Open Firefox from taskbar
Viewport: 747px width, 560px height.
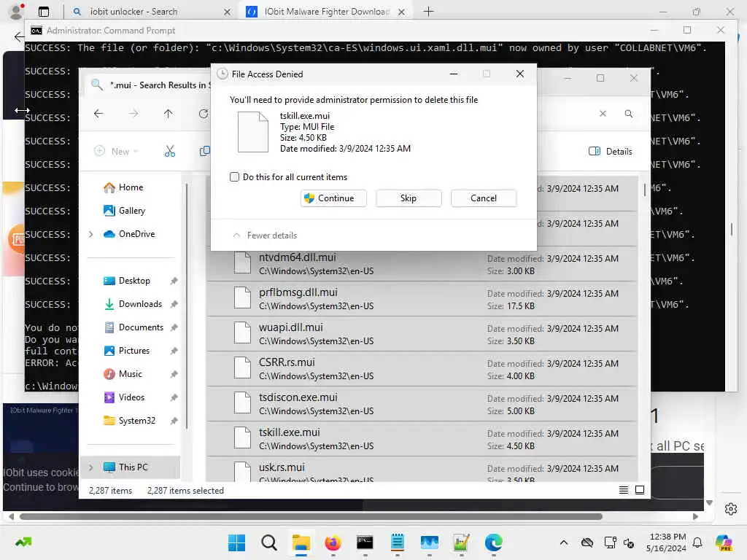[x=333, y=542]
